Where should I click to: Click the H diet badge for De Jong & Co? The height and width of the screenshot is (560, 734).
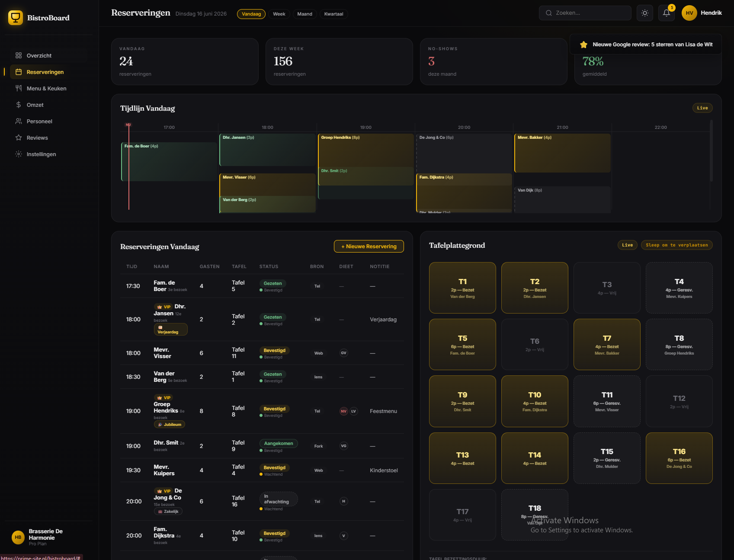coord(343,501)
